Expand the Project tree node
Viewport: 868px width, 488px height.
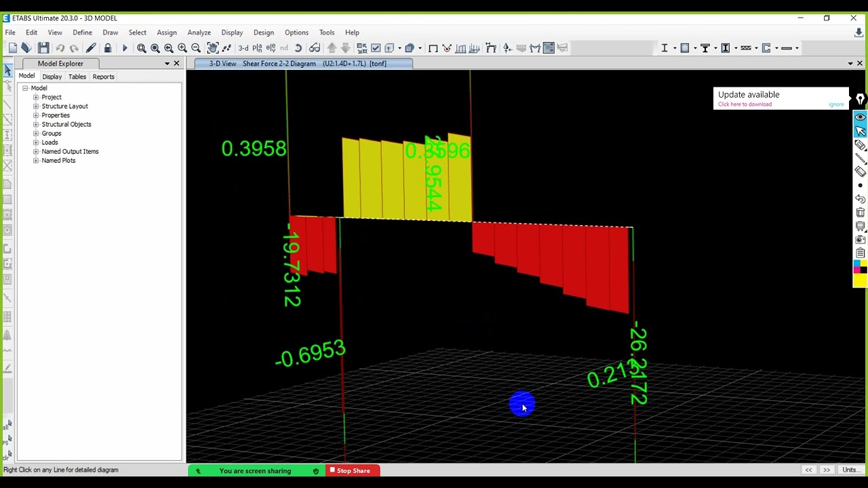coord(36,97)
